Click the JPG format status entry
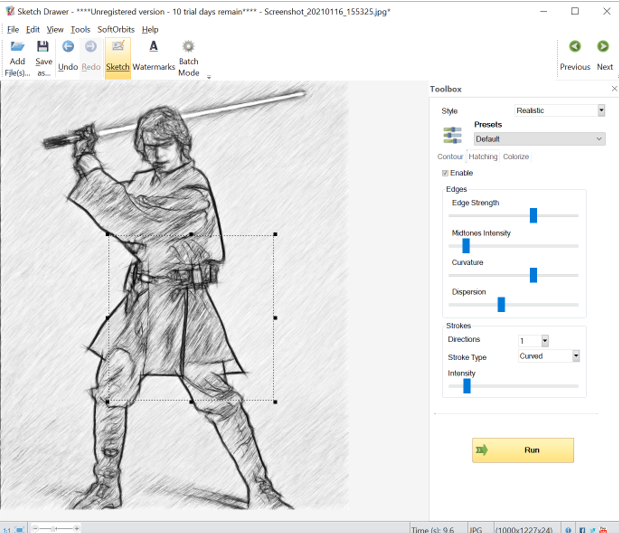This screenshot has width=619, height=533. click(x=476, y=530)
